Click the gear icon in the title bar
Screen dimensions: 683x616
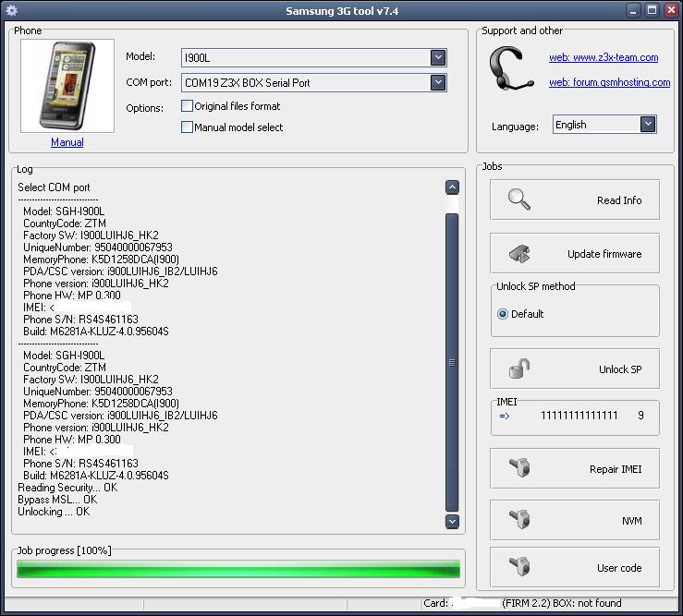tap(12, 10)
